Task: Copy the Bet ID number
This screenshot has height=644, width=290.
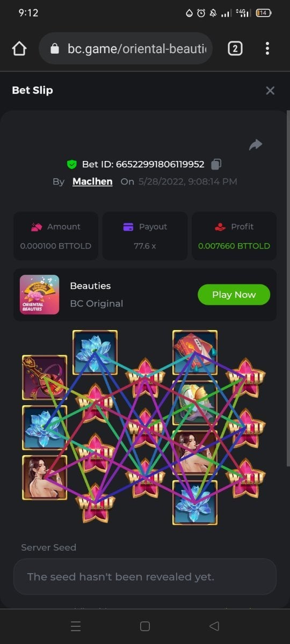Action: (x=216, y=164)
